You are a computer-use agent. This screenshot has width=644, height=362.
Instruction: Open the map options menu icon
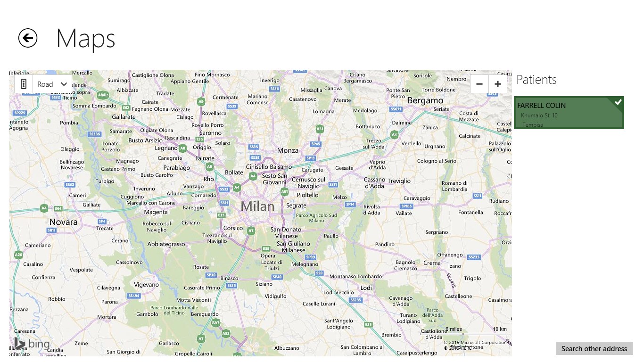point(23,84)
